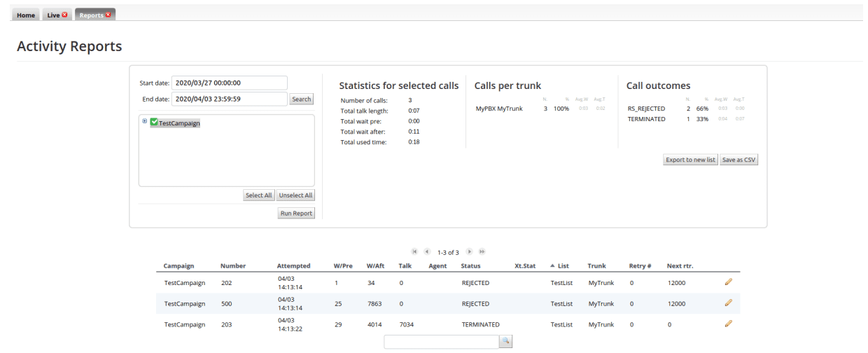Sort by the Campaign column header
The width and height of the screenshot is (868, 353).
(178, 266)
